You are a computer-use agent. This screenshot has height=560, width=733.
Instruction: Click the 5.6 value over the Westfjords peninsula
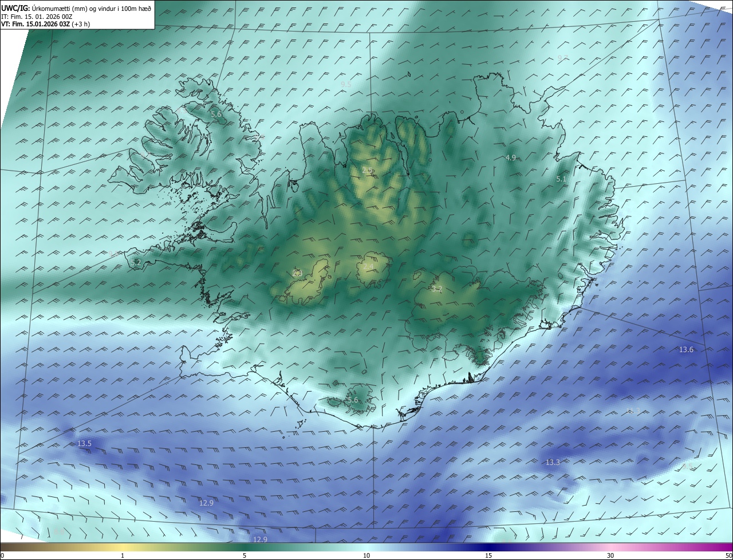(x=216, y=115)
